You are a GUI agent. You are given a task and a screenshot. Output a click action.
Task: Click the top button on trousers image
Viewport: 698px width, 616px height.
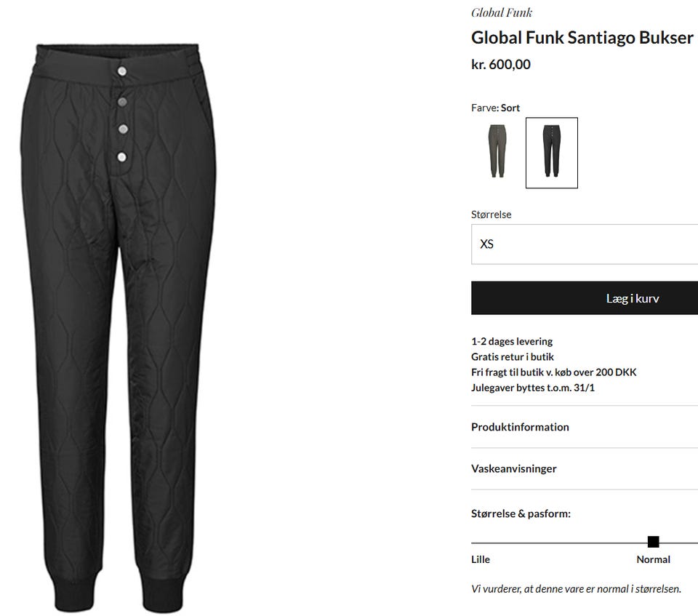(x=121, y=71)
